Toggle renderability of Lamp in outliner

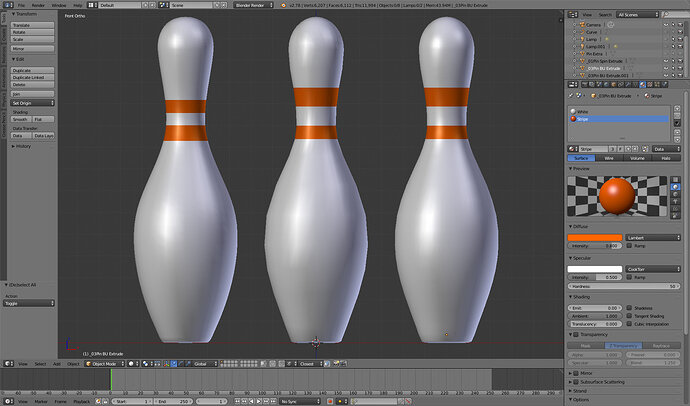[680, 39]
